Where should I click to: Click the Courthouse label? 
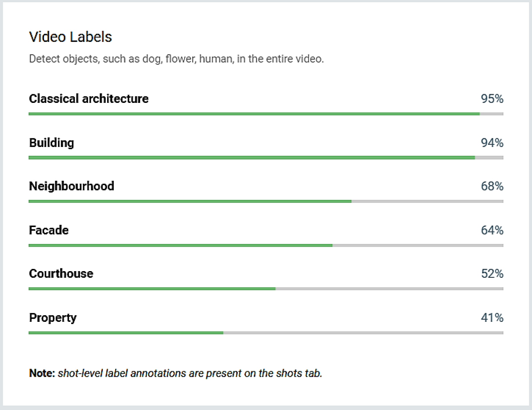coord(61,273)
